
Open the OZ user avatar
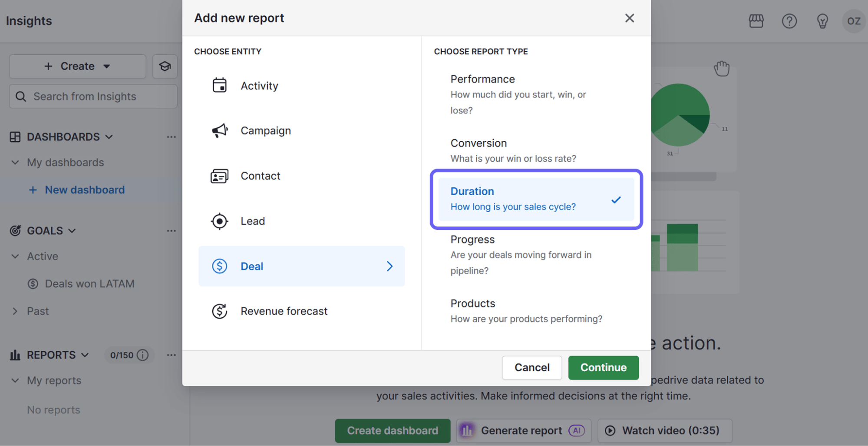(853, 21)
